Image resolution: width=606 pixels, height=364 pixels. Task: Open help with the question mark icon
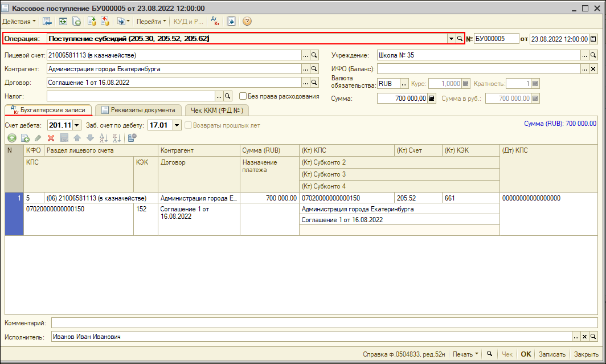pos(247,22)
